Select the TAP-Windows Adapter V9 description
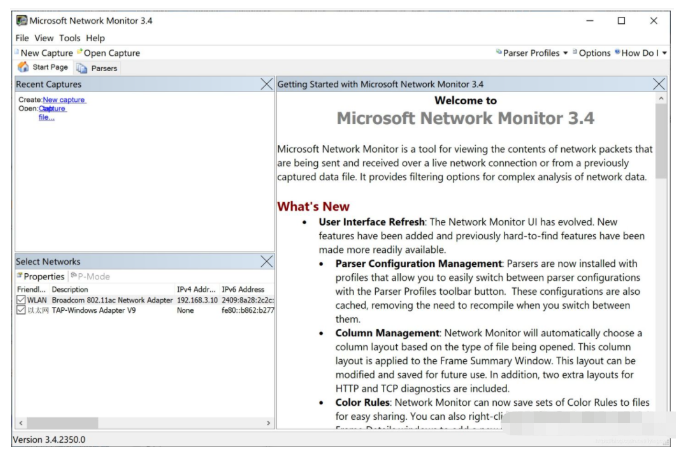 click(x=94, y=310)
